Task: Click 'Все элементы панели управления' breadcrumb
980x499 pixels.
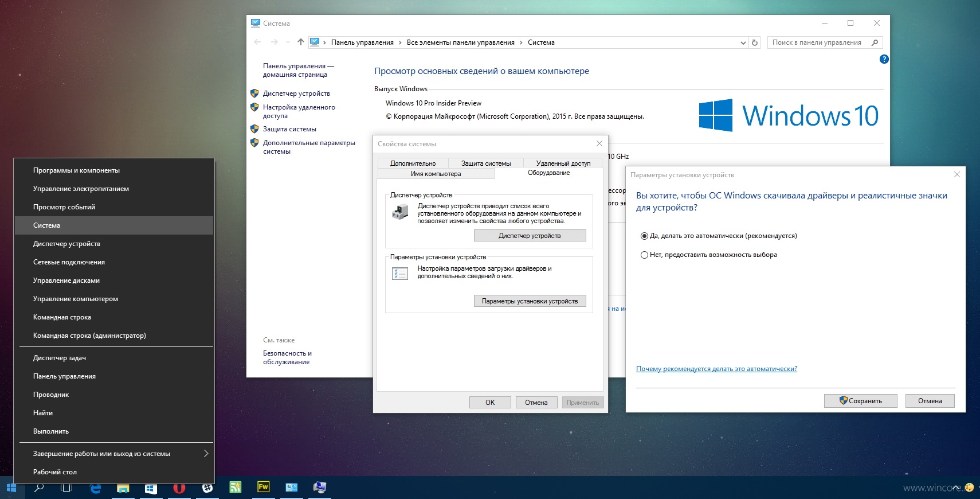Action: click(461, 42)
